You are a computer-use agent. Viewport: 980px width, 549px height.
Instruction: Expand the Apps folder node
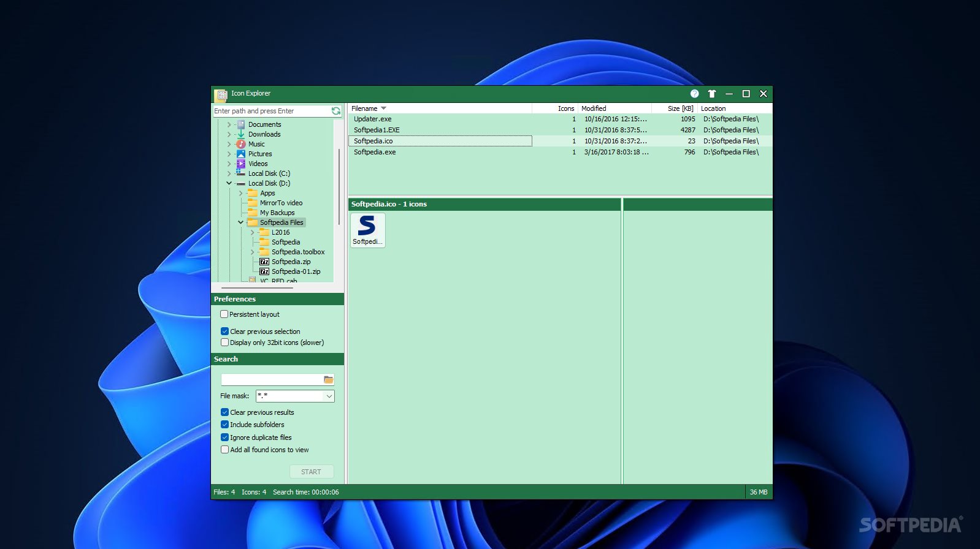coord(241,193)
